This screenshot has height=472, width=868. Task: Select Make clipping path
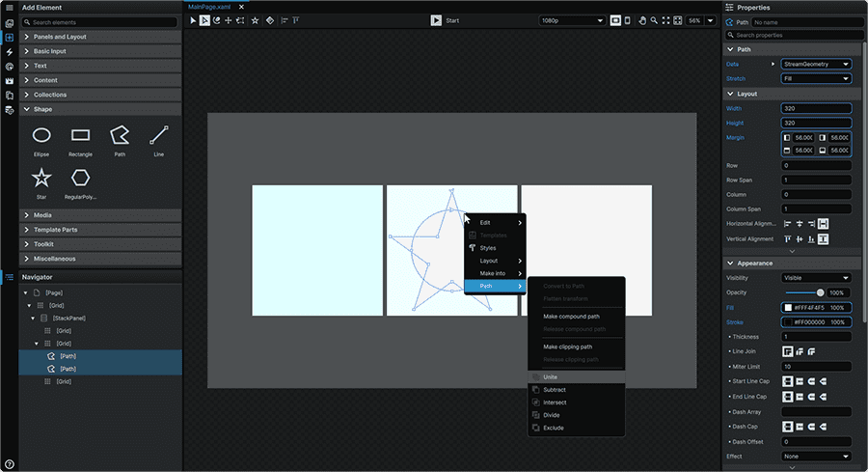pyautogui.click(x=577, y=347)
